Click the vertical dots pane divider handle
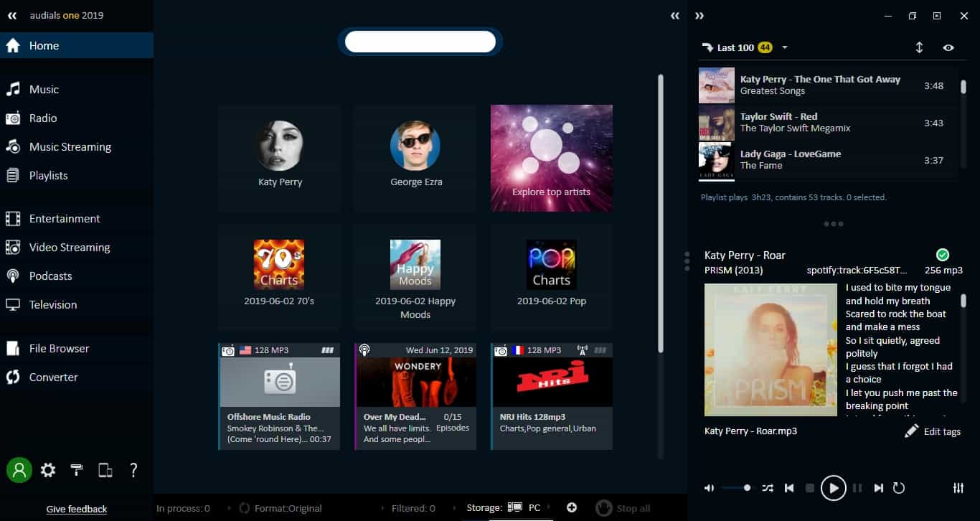980x521 pixels. (687, 260)
